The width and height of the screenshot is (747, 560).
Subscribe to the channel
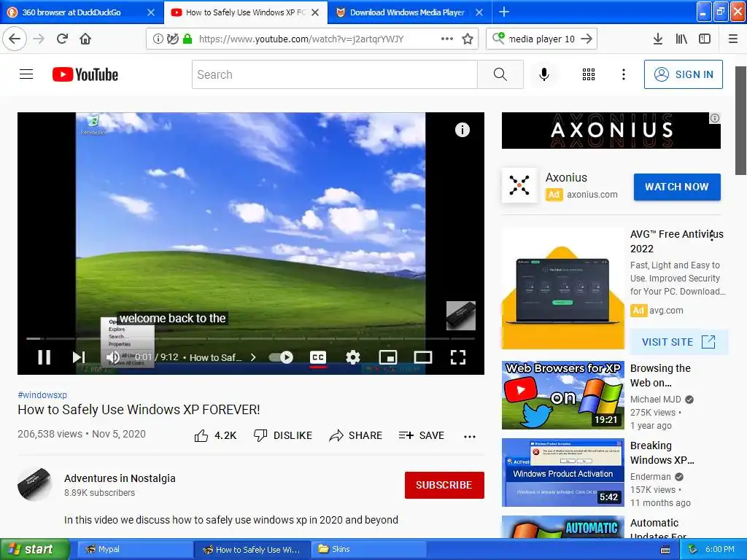click(x=444, y=485)
